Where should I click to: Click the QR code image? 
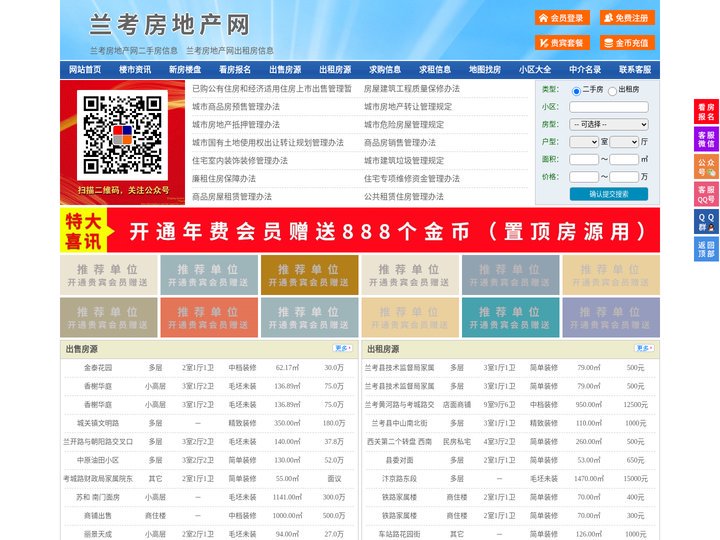click(x=122, y=135)
